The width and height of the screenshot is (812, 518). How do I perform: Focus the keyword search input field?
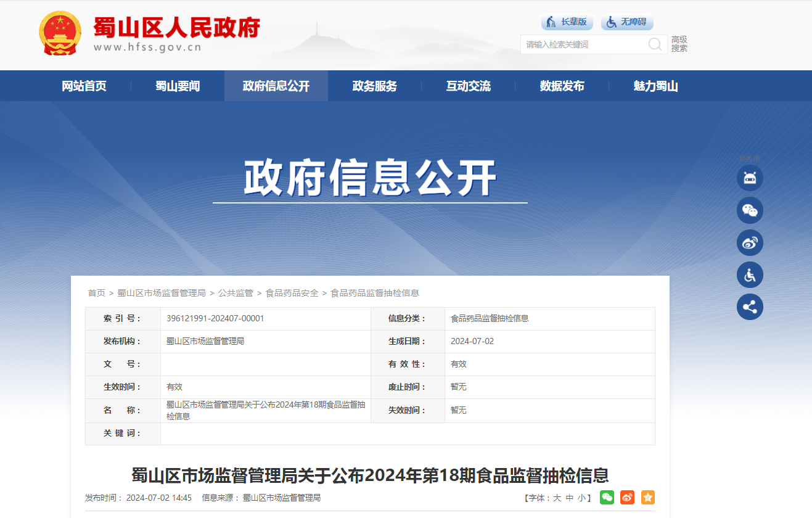pyautogui.click(x=583, y=44)
